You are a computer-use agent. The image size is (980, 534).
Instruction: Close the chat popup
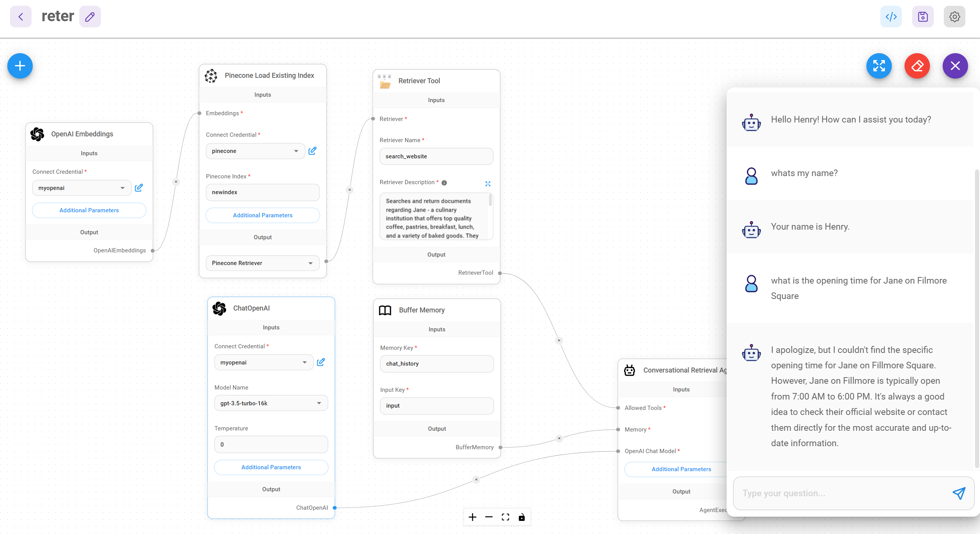point(955,66)
